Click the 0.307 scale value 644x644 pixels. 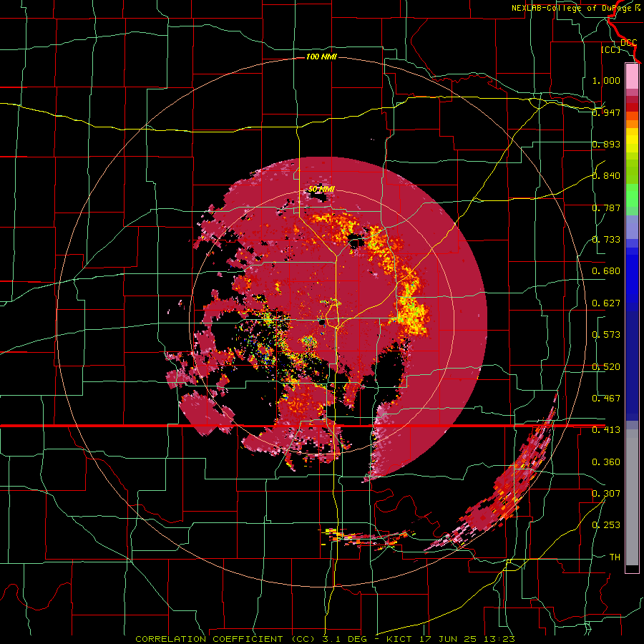(x=606, y=494)
